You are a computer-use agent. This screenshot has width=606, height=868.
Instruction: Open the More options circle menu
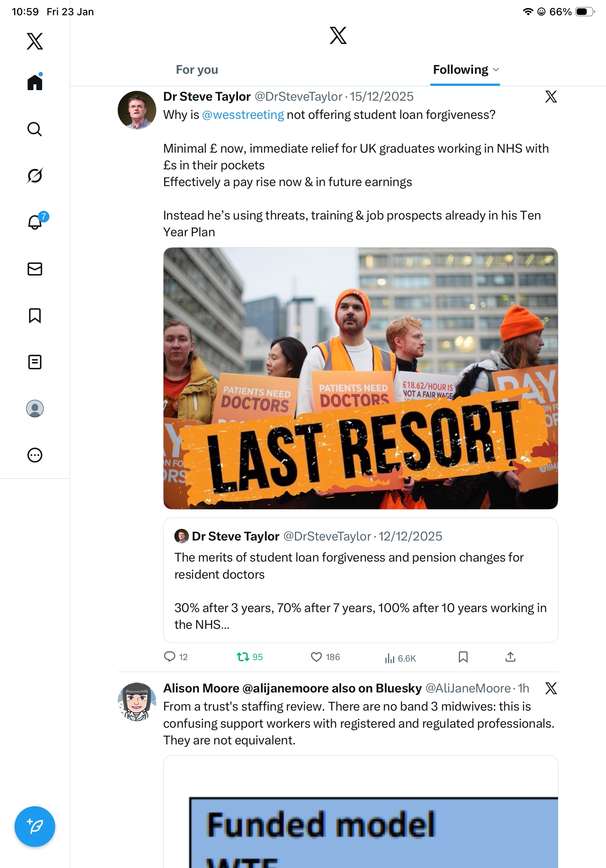[35, 455]
